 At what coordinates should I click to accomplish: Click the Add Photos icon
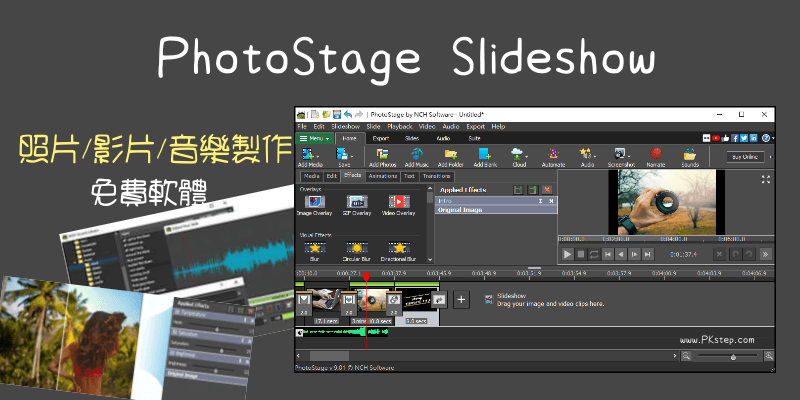click(382, 154)
